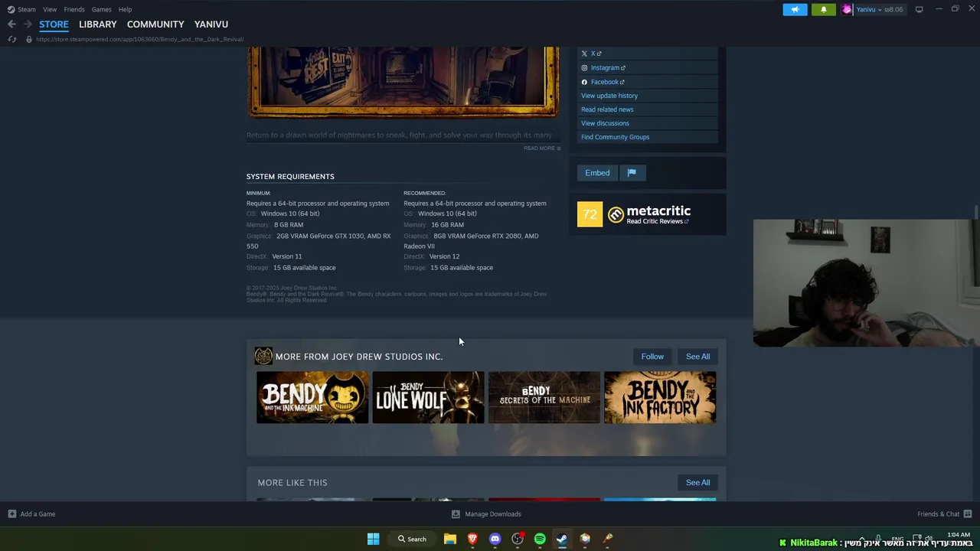Open Friends & Chat label

pyautogui.click(x=938, y=514)
